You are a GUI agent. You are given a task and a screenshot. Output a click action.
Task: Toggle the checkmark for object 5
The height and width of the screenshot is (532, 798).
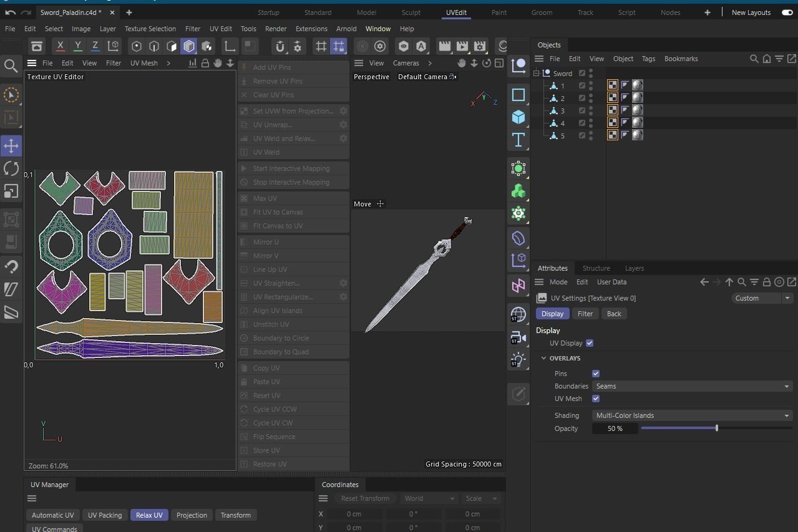click(582, 136)
